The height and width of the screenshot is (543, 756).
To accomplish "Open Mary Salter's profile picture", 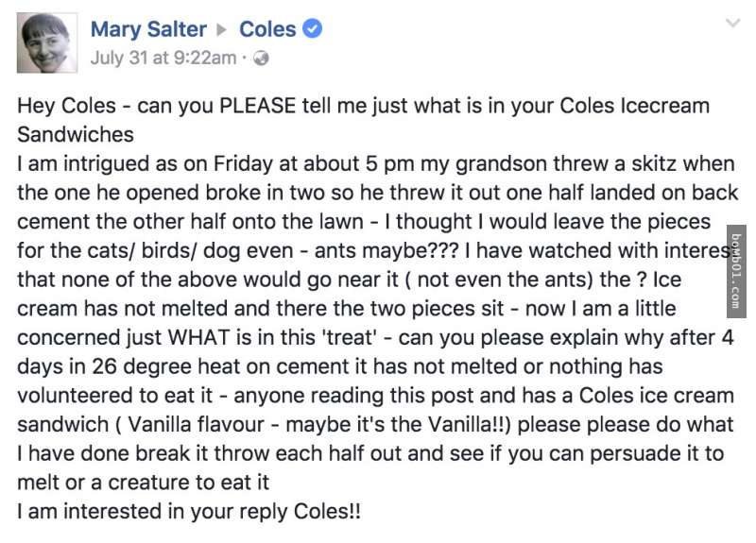I will [x=46, y=42].
